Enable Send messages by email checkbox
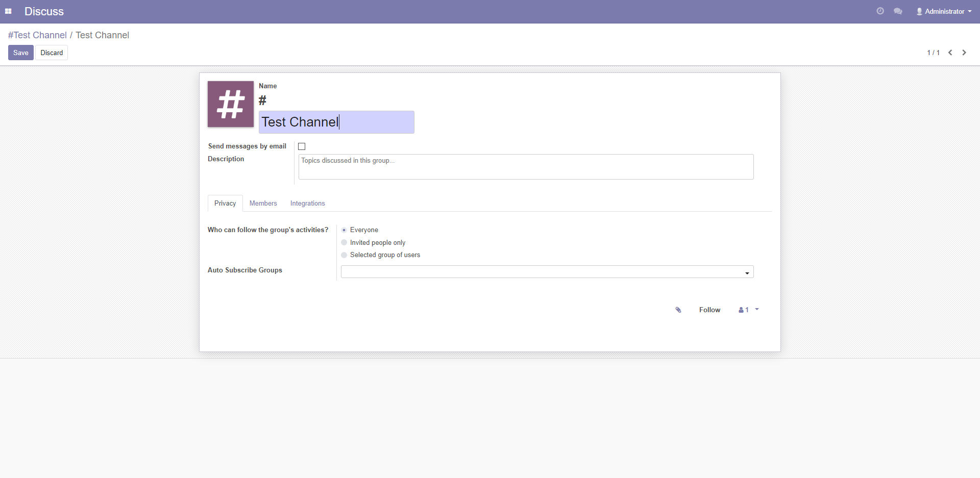The image size is (980, 478). pyautogui.click(x=302, y=146)
